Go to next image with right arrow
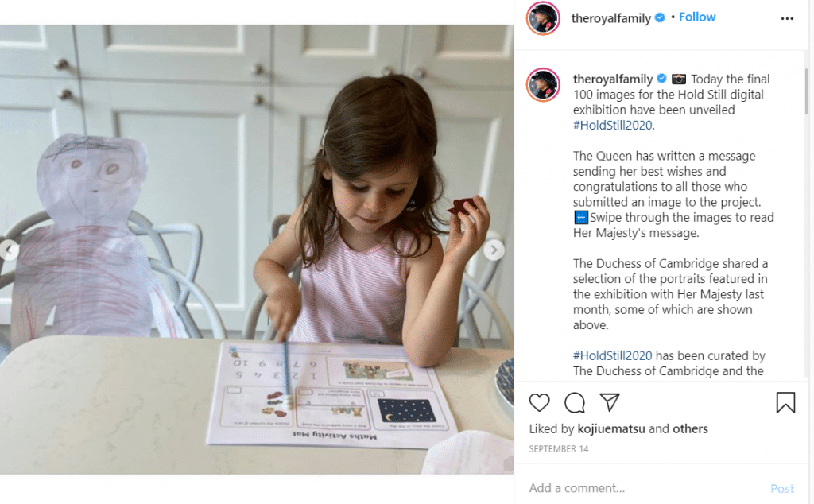Viewport: 814px width, 504px height. click(494, 250)
